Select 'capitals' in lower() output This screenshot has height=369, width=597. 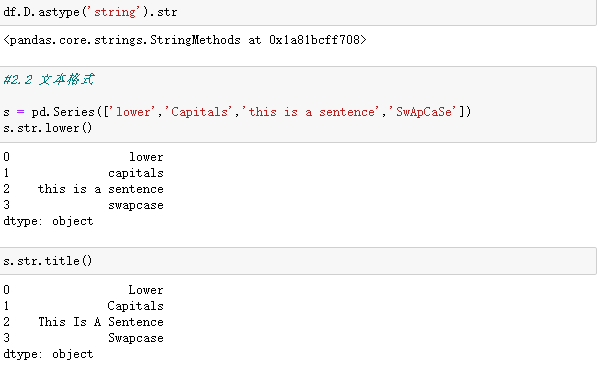pos(136,173)
